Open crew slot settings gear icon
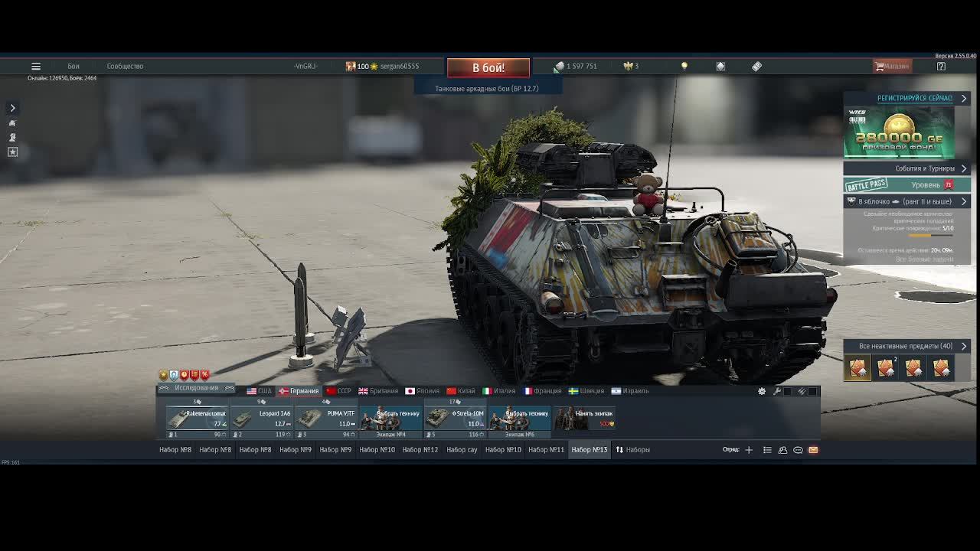This screenshot has height=551, width=980. pyautogui.click(x=762, y=391)
